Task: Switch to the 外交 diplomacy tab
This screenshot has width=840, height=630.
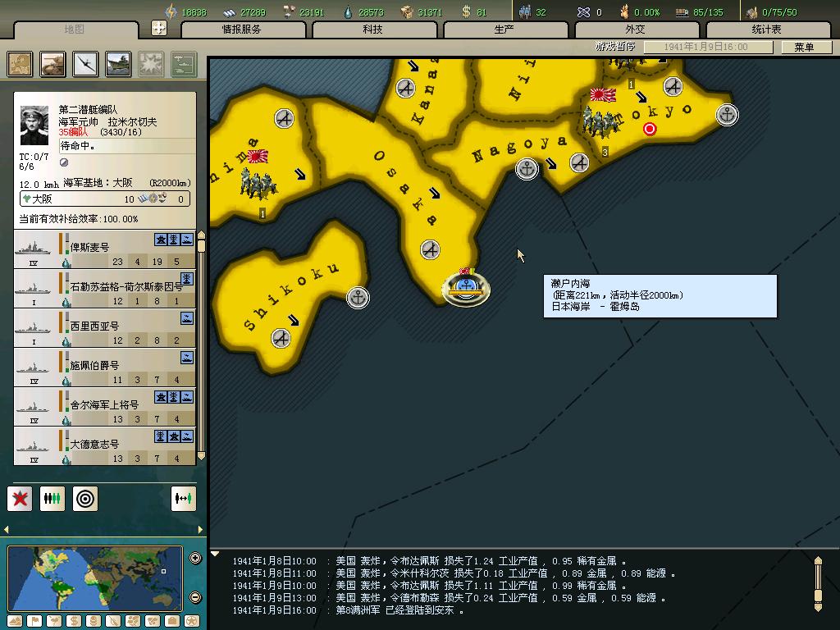Action: click(x=635, y=30)
